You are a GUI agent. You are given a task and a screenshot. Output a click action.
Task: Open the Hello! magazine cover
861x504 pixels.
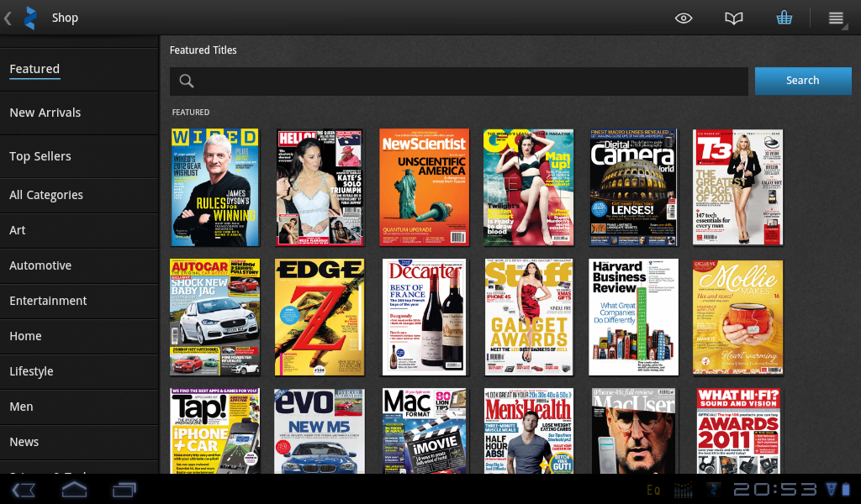(320, 187)
